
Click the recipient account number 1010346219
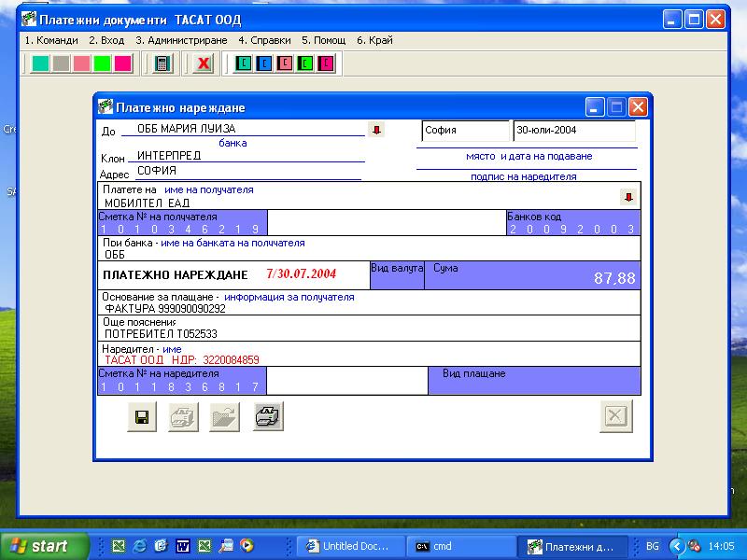pyautogui.click(x=182, y=229)
